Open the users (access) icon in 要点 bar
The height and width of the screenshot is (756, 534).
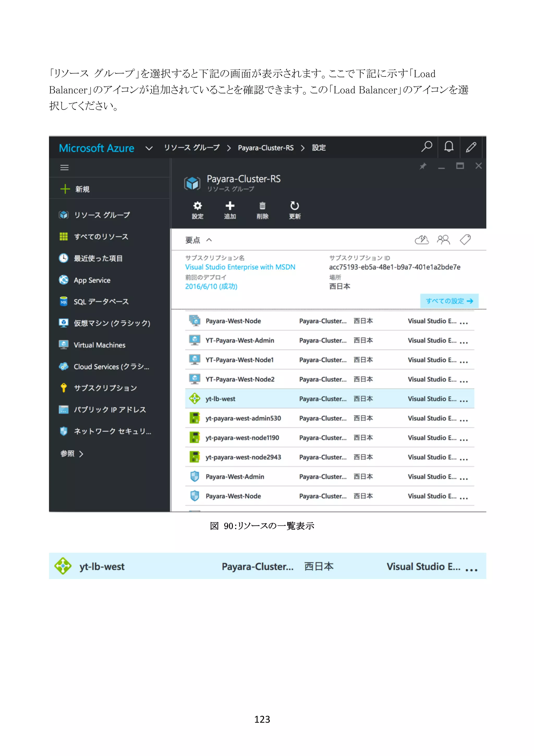pos(443,240)
